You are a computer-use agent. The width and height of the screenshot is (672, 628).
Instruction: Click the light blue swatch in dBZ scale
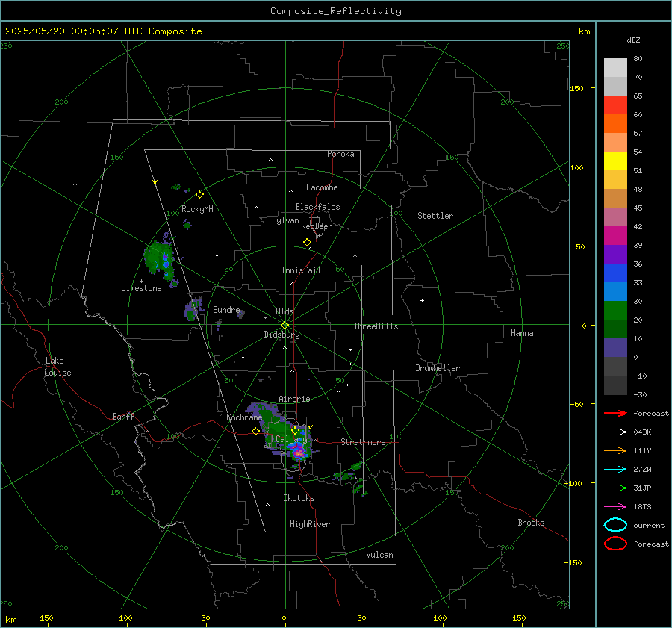click(615, 292)
